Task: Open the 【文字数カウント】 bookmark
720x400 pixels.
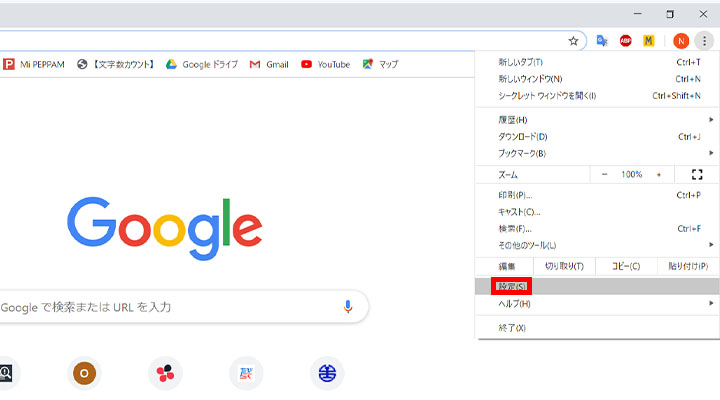Action: tap(116, 64)
